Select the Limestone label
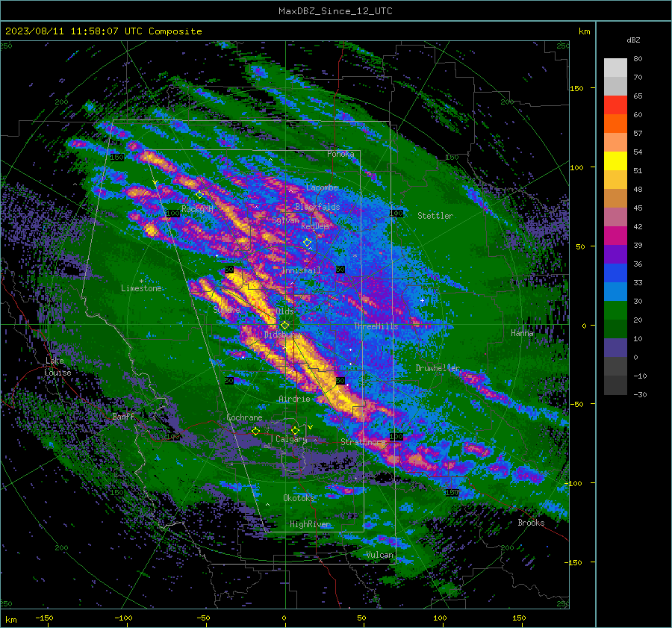This screenshot has height=628, width=672. tap(141, 288)
